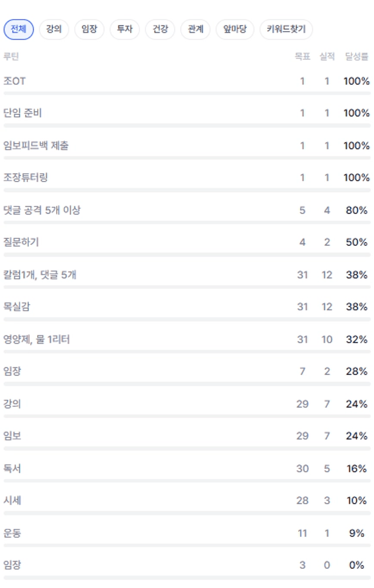Click the 실적 column header

click(x=327, y=57)
